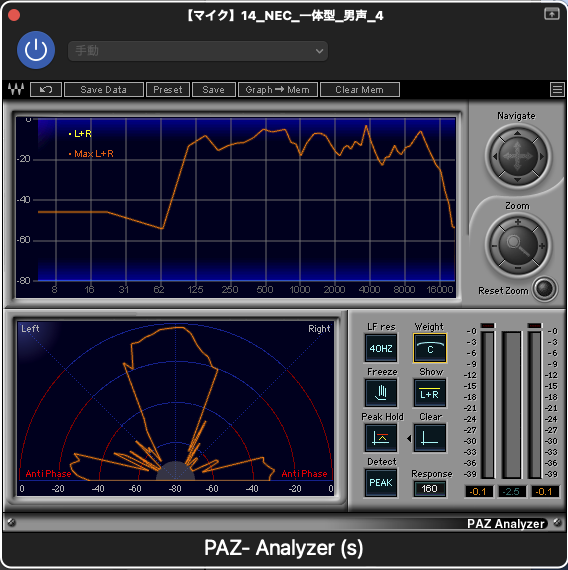
Task: Click the PAZ Analyzer name label
Action: point(505,523)
